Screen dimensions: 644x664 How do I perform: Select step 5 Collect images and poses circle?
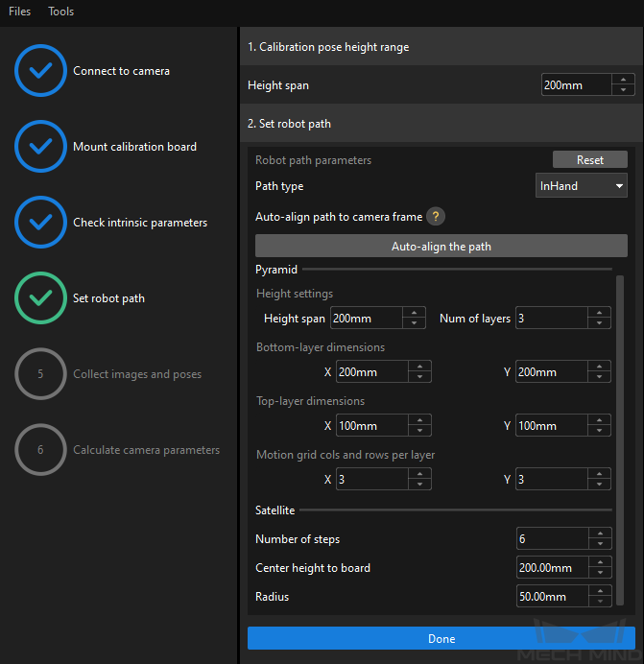coord(40,374)
